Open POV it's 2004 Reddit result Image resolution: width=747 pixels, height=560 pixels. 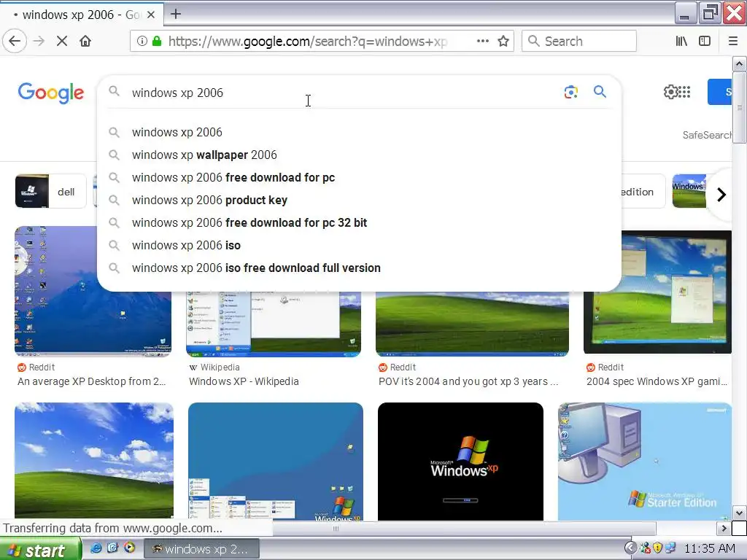[468, 381]
